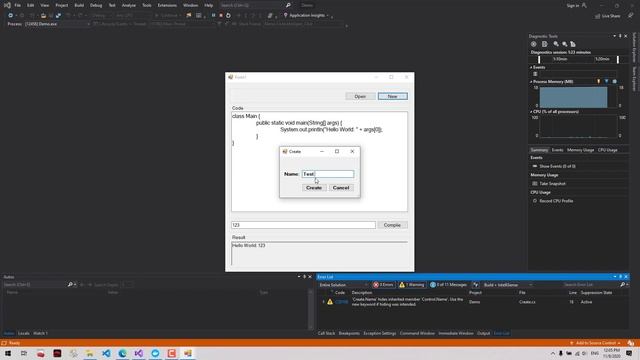Open the Analyze menu
640x360 pixels.
tap(129, 5)
